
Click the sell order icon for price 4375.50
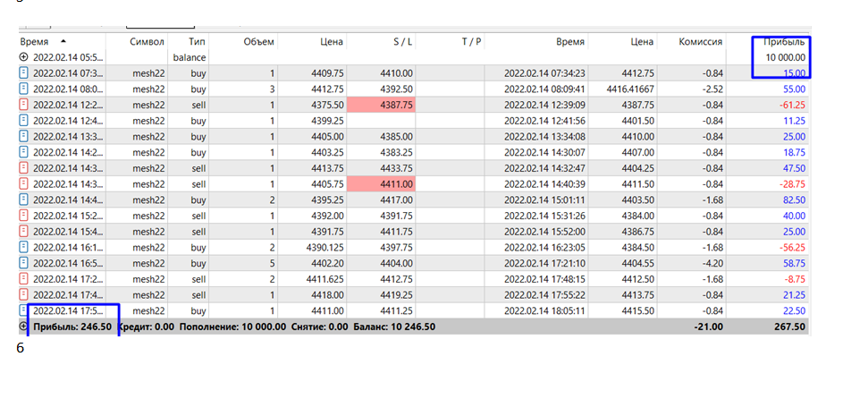tap(23, 105)
